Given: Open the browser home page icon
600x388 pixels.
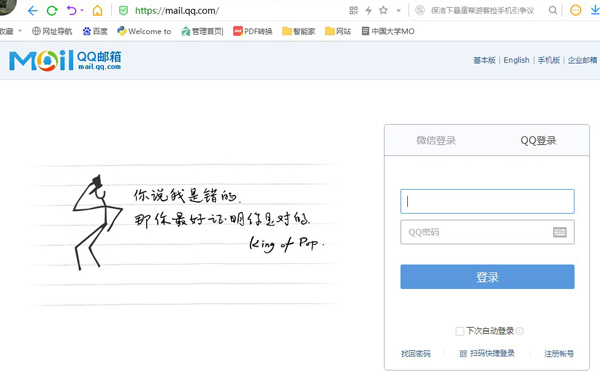Looking at the screenshot, I should [98, 10].
